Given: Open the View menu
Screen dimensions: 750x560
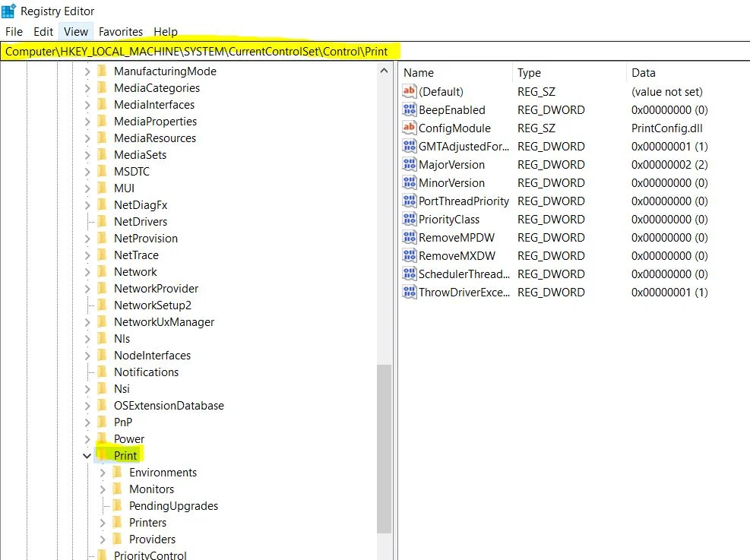Looking at the screenshot, I should (x=76, y=32).
